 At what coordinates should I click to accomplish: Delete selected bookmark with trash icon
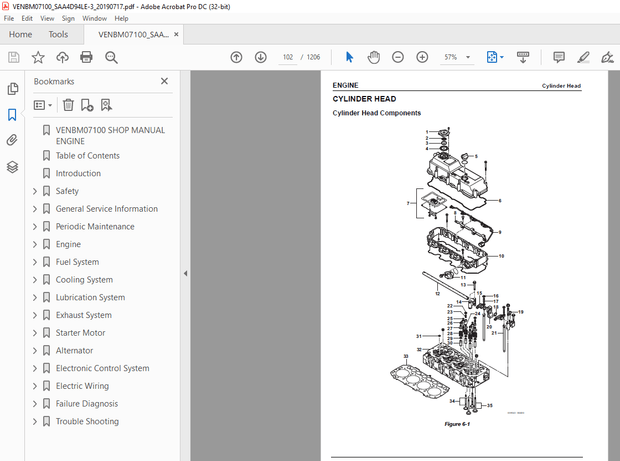tap(68, 105)
